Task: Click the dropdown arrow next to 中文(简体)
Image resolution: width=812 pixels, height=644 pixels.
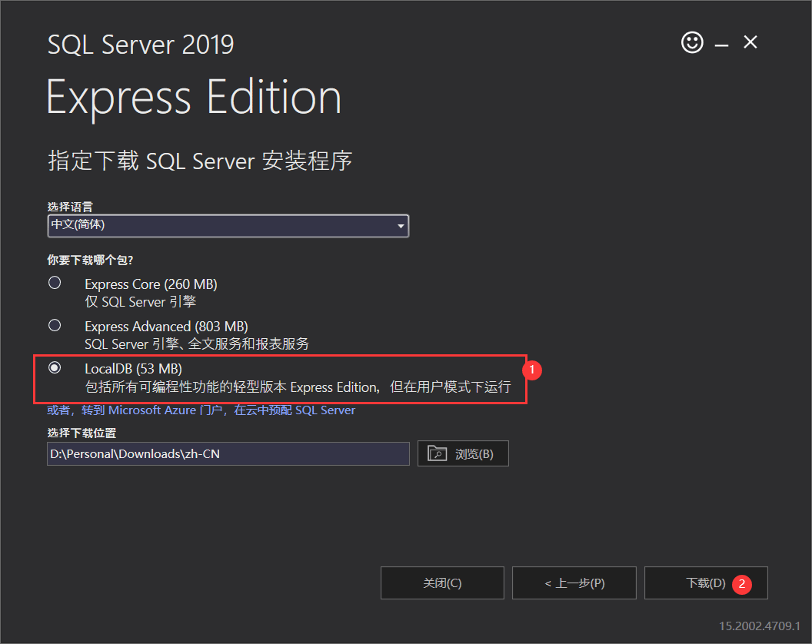Action: click(x=401, y=226)
